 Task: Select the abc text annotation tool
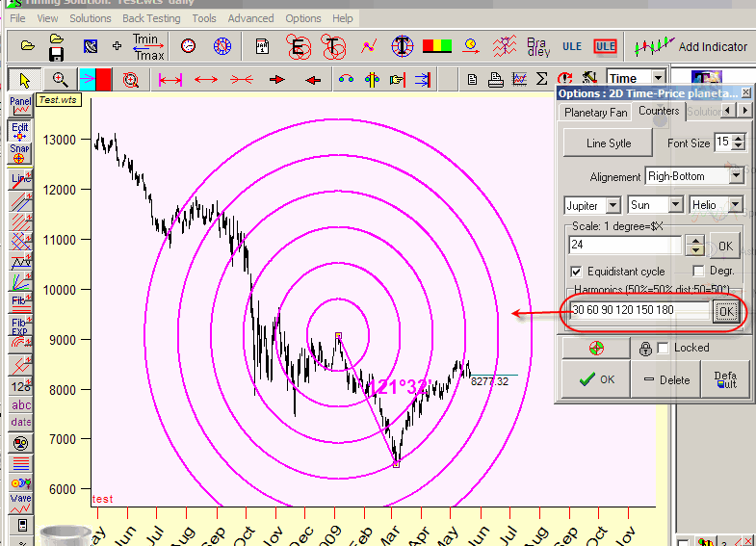click(x=21, y=404)
